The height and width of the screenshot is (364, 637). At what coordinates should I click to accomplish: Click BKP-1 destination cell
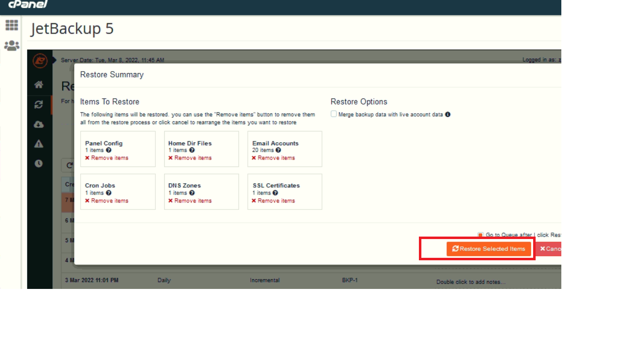point(350,281)
